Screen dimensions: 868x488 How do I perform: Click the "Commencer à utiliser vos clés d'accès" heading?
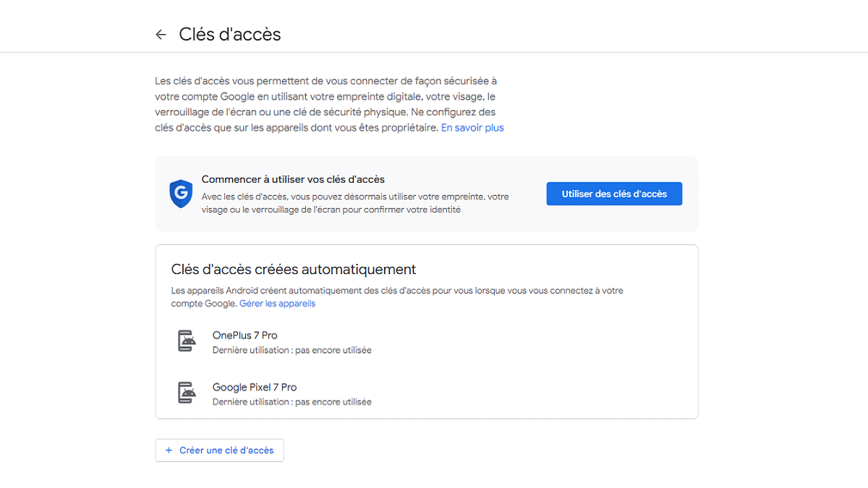point(293,179)
